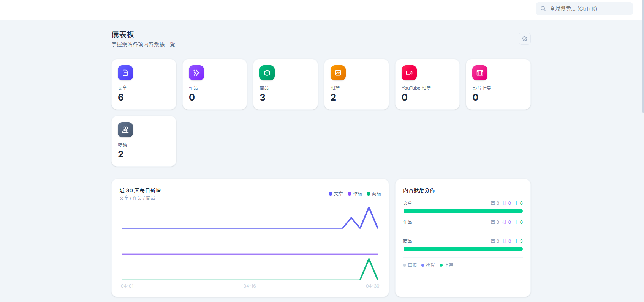Toggle the 作品 series in chart legend
644x302 pixels.
[355, 194]
